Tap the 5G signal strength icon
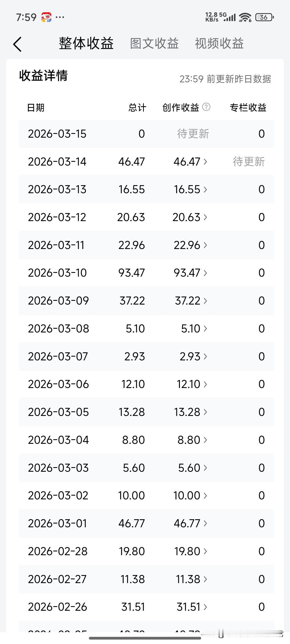Image resolution: width=290 pixels, height=644 pixels. [227, 17]
